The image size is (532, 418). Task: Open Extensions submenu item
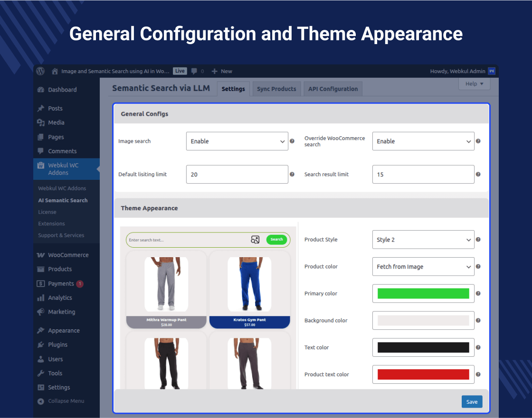pos(52,223)
